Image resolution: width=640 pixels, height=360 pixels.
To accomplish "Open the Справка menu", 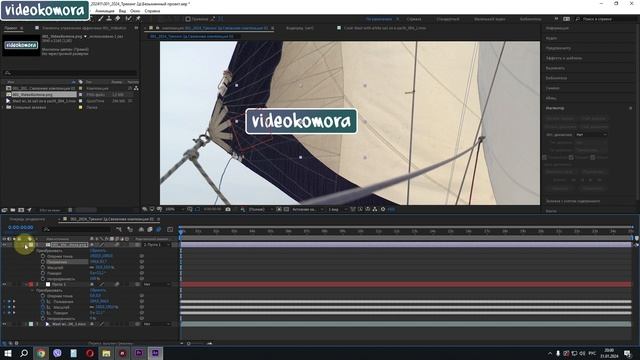I will (152, 11).
